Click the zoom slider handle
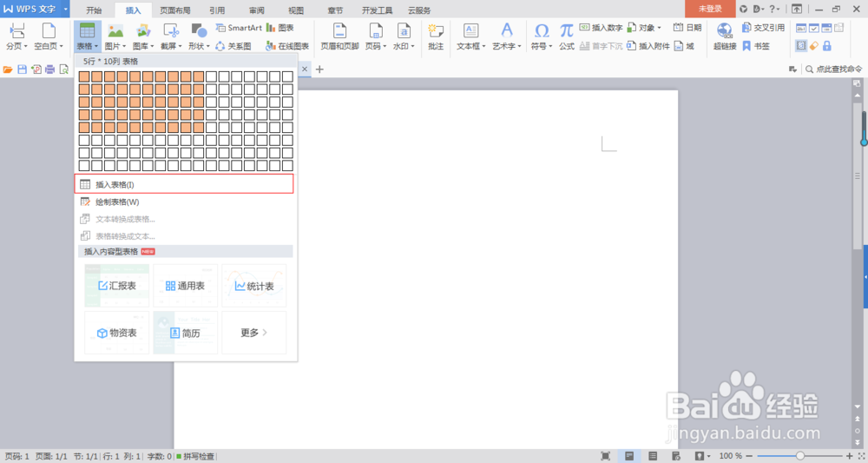This screenshot has height=463, width=868. tap(800, 456)
